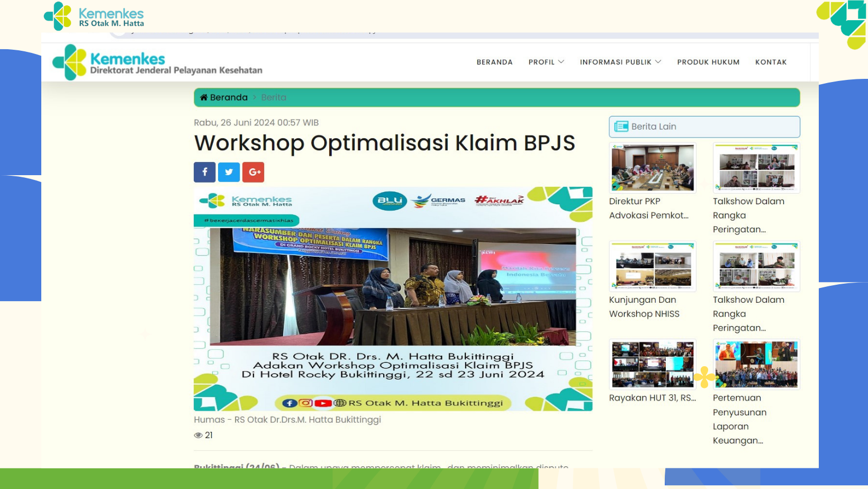Share article on Facebook
Viewport: 868px width, 489px height.
[204, 172]
